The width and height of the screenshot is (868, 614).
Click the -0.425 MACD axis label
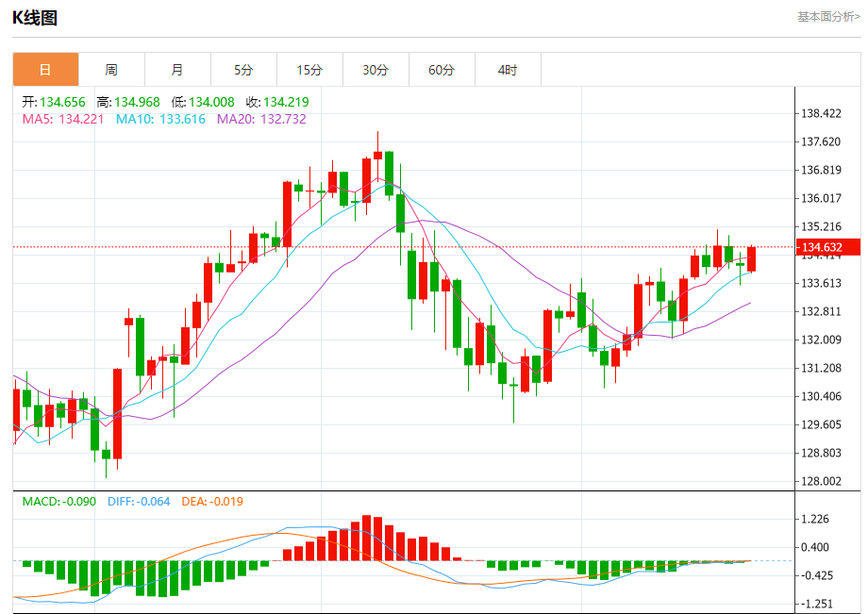tap(817, 576)
